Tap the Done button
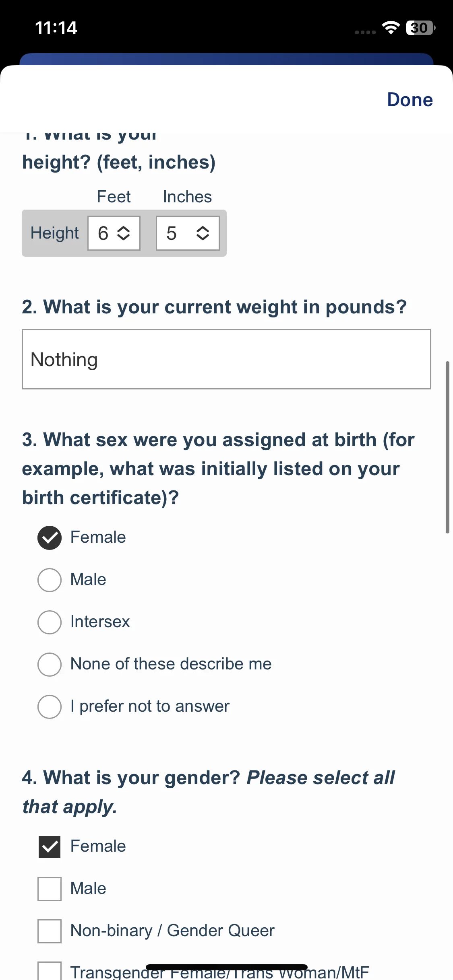453x980 pixels. [410, 99]
